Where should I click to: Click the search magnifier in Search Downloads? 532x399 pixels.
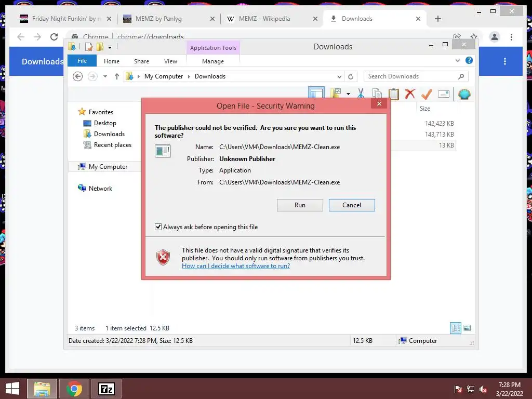(x=461, y=76)
